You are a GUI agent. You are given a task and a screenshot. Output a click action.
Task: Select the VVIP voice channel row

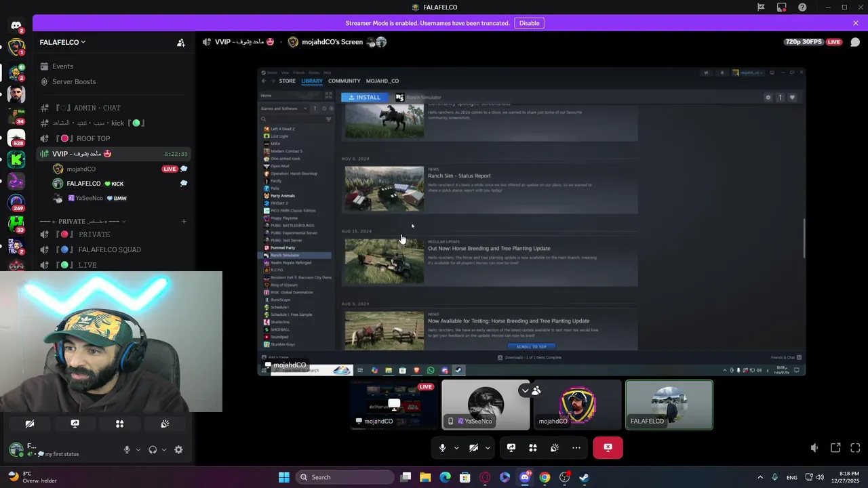[x=113, y=154]
